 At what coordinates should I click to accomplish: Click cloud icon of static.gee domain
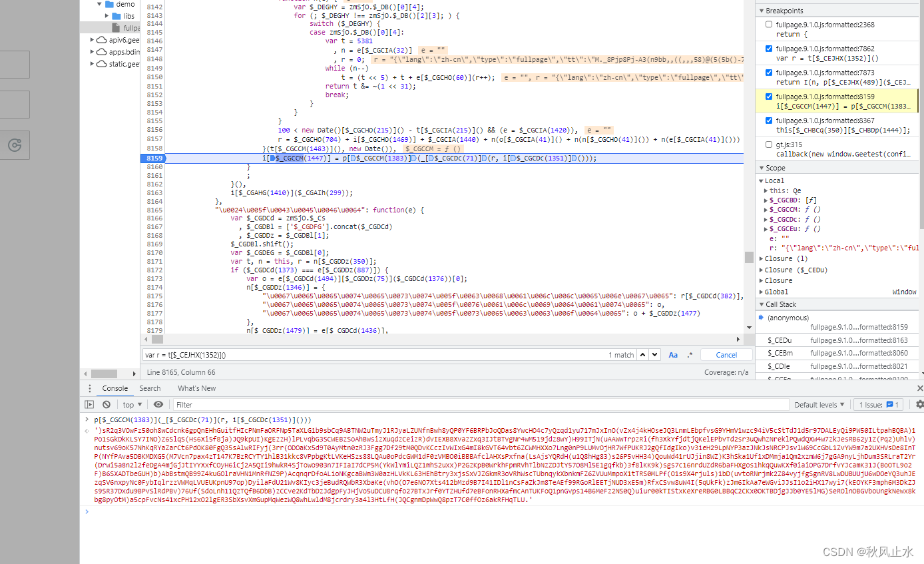click(x=102, y=64)
